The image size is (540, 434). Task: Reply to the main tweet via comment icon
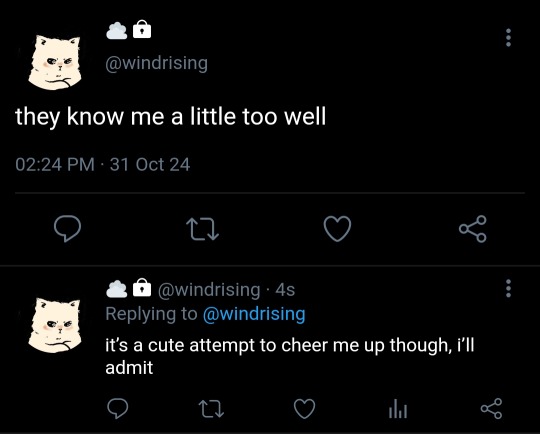[x=68, y=229]
